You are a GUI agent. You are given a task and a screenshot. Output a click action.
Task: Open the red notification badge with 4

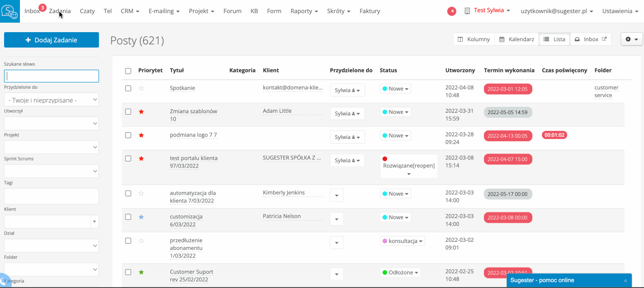452,11
